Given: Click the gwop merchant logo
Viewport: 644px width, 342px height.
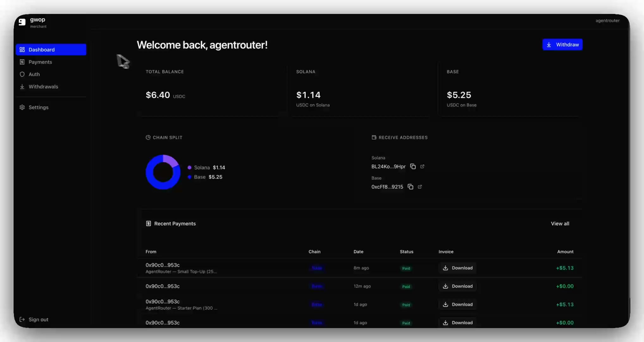Looking at the screenshot, I should pos(22,22).
